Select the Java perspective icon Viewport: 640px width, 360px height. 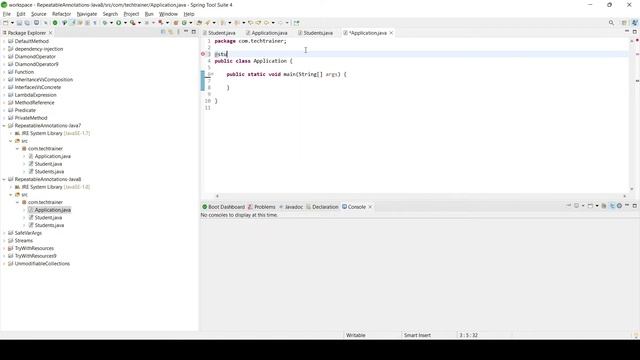pos(635,23)
